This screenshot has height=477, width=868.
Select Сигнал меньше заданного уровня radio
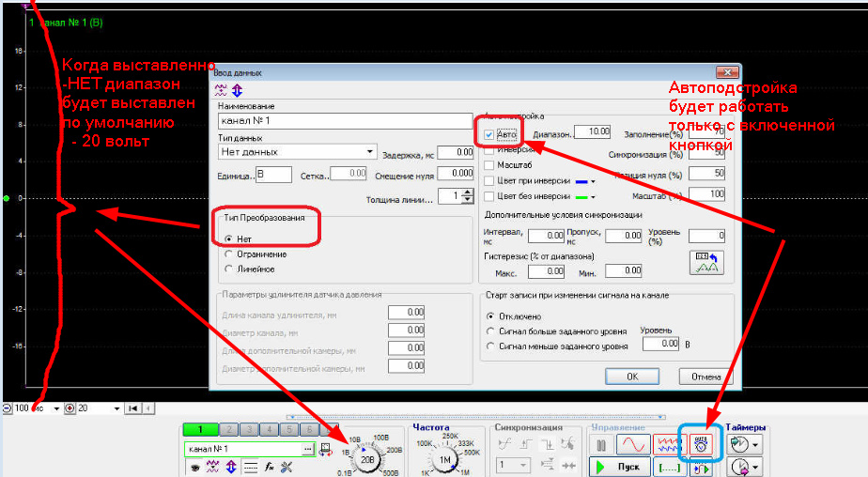490,346
